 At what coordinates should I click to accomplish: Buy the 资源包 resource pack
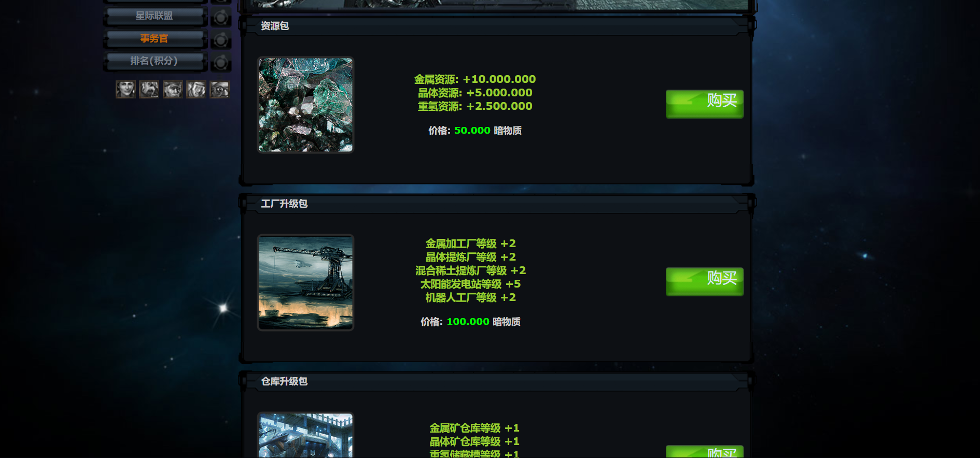[704, 104]
